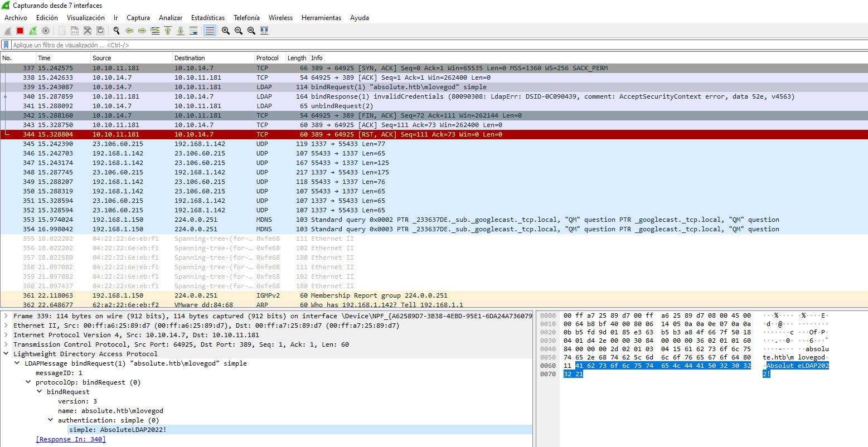
Task: Open capture options gear icon
Action: 46,31
